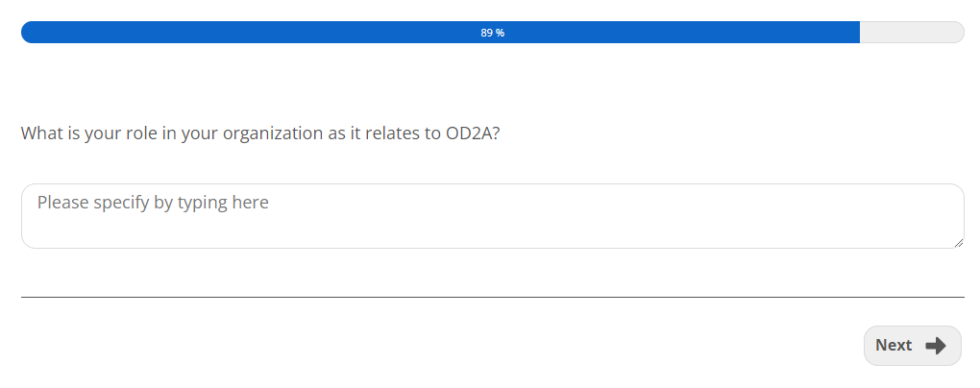The image size is (980, 388).
Task: Click the word "What" starting the question
Action: pyautogui.click(x=41, y=133)
